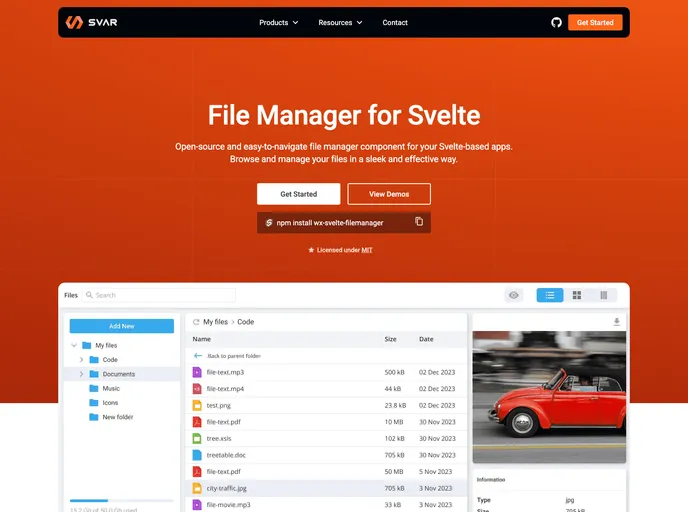688x512 pixels.
Task: Click the storage usage progress bar
Action: 122,501
